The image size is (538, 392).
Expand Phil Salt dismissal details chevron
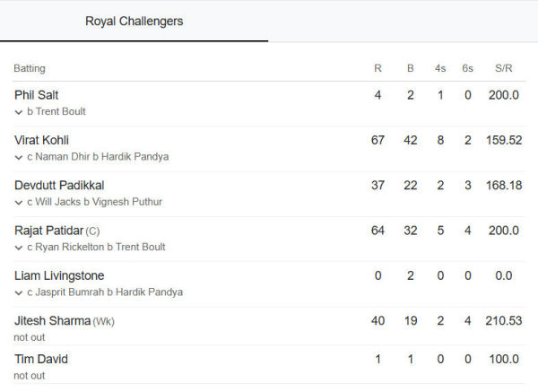[x=19, y=112]
